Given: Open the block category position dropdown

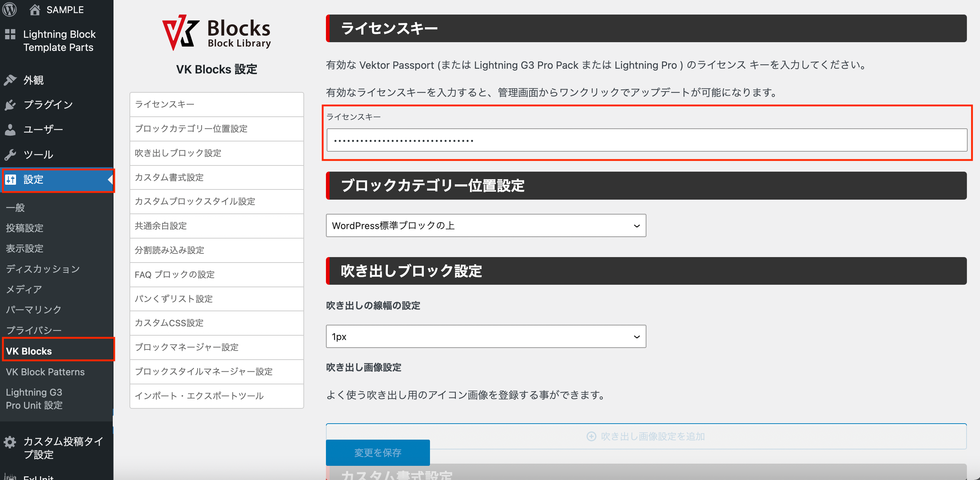Looking at the screenshot, I should (x=486, y=225).
